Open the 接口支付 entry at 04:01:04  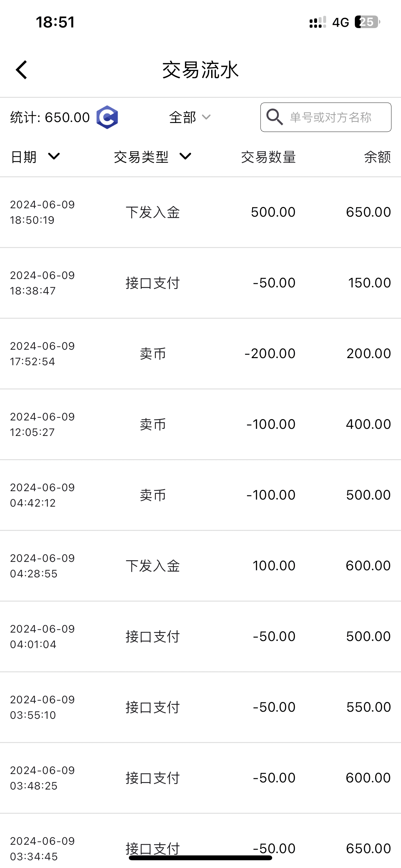click(200, 637)
